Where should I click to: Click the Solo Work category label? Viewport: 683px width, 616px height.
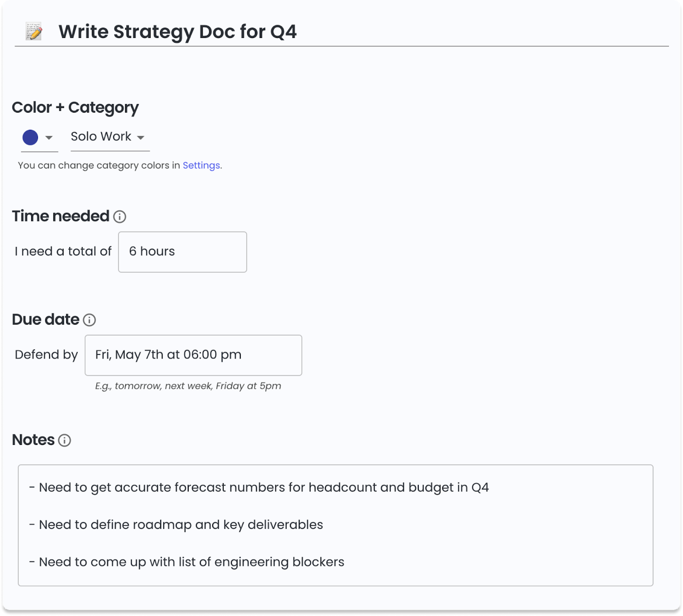tap(101, 137)
